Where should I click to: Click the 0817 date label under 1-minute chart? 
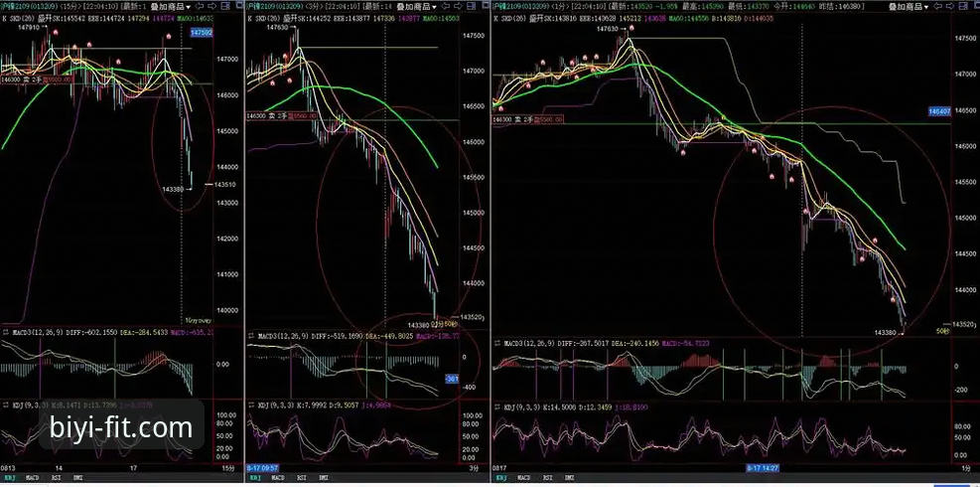(x=500, y=468)
